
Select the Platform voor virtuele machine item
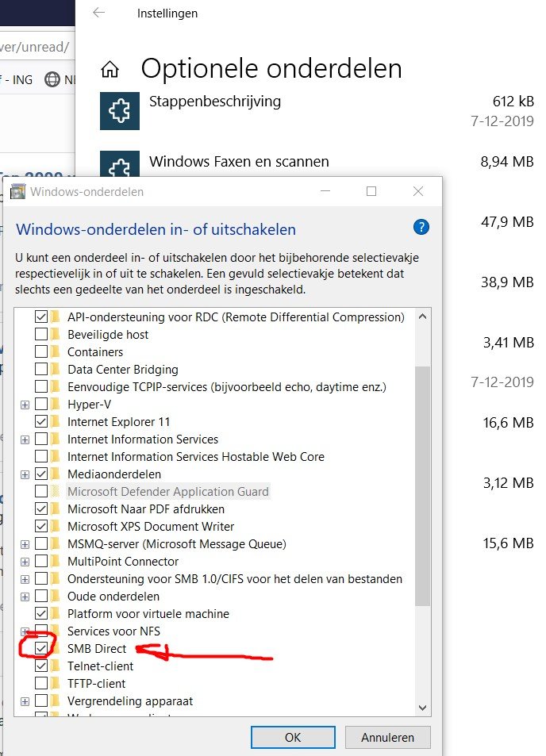(x=148, y=614)
